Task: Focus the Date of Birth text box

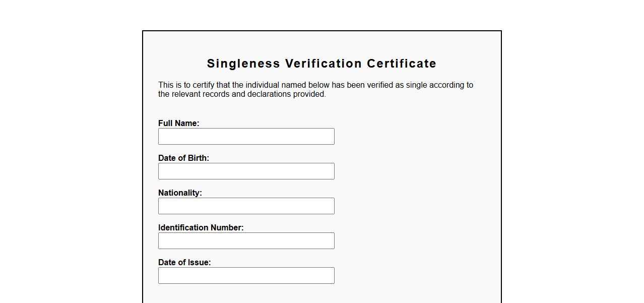Action: point(246,171)
